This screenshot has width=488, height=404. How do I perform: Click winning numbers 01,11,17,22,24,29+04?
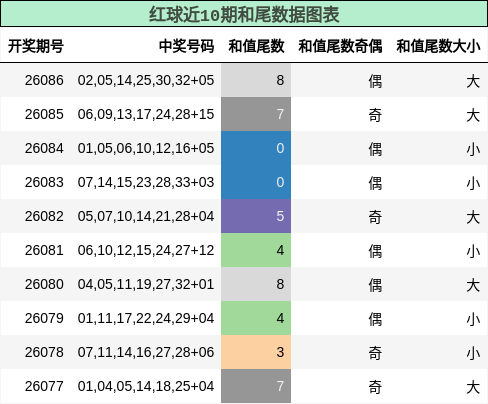(x=146, y=318)
